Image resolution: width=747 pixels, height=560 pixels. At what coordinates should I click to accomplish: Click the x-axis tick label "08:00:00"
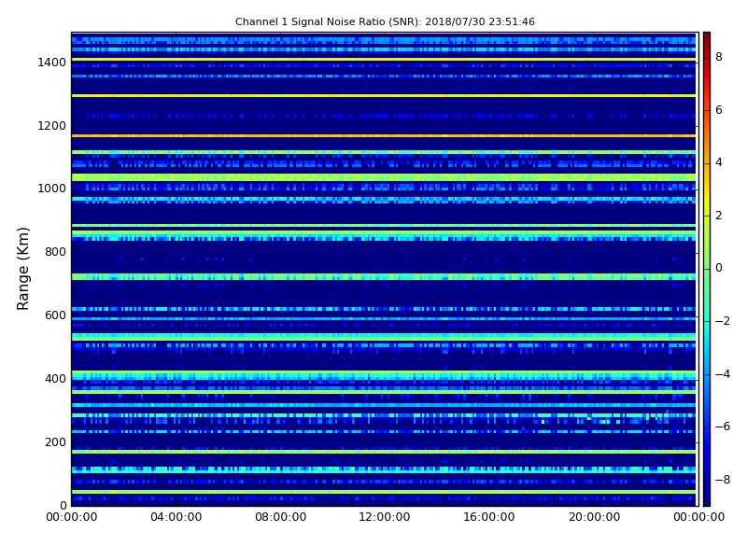coord(281,517)
